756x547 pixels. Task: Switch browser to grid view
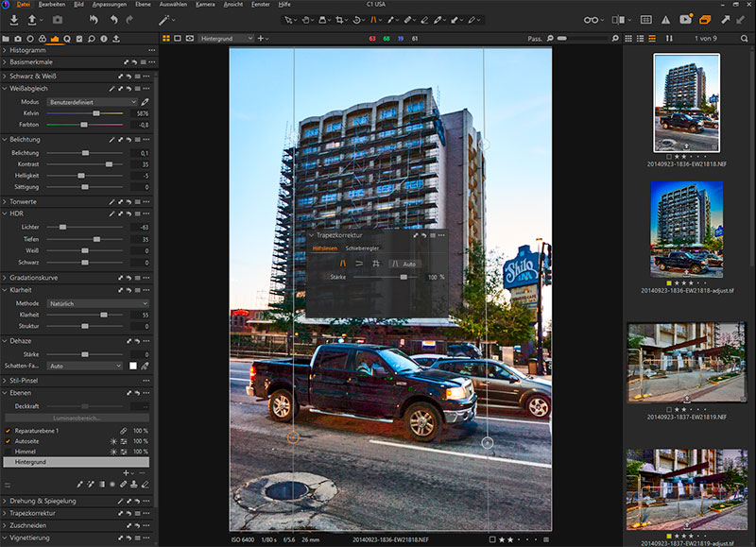point(628,39)
